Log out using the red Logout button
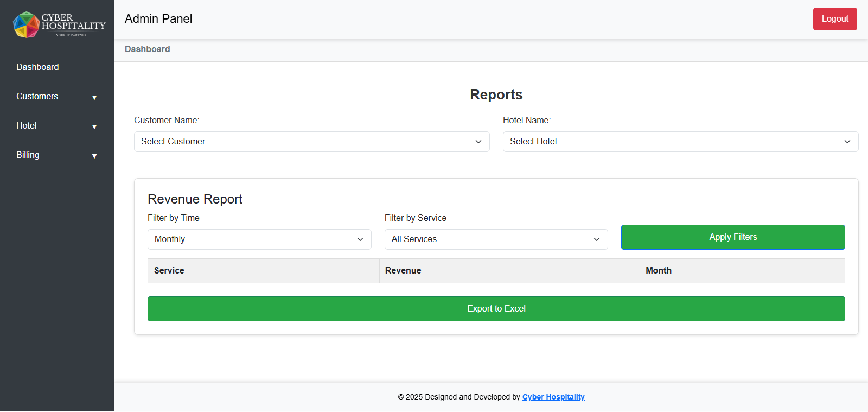Image resolution: width=868 pixels, height=412 pixels. 834,19
